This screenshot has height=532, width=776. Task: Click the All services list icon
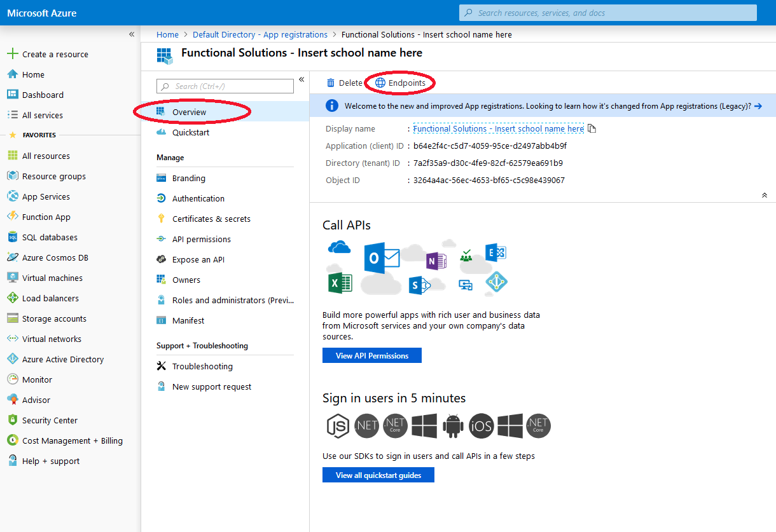coord(12,115)
